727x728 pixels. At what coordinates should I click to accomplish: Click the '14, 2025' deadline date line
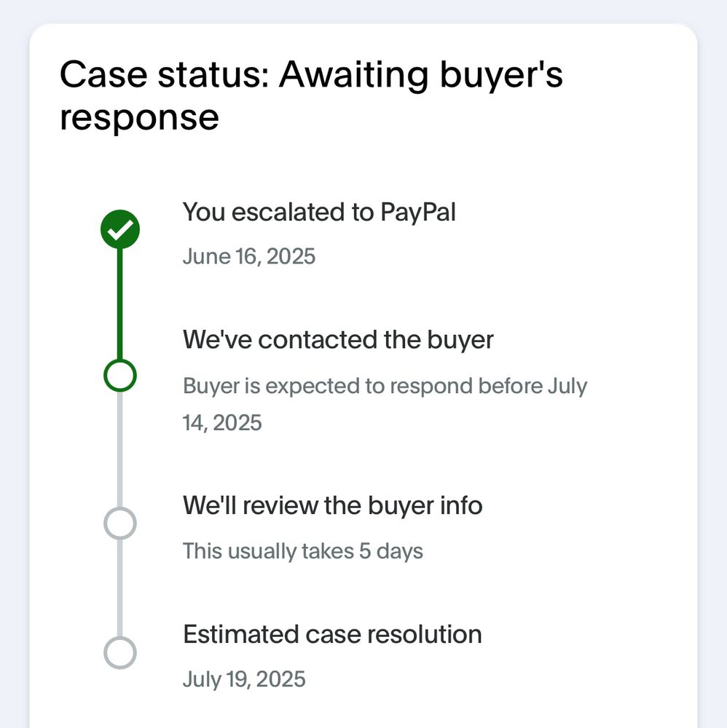222,422
